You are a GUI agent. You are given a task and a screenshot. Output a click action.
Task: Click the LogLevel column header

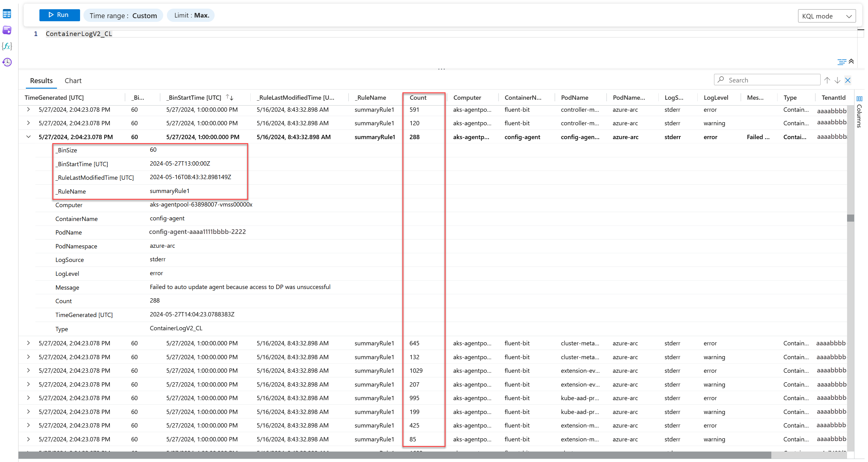click(716, 98)
